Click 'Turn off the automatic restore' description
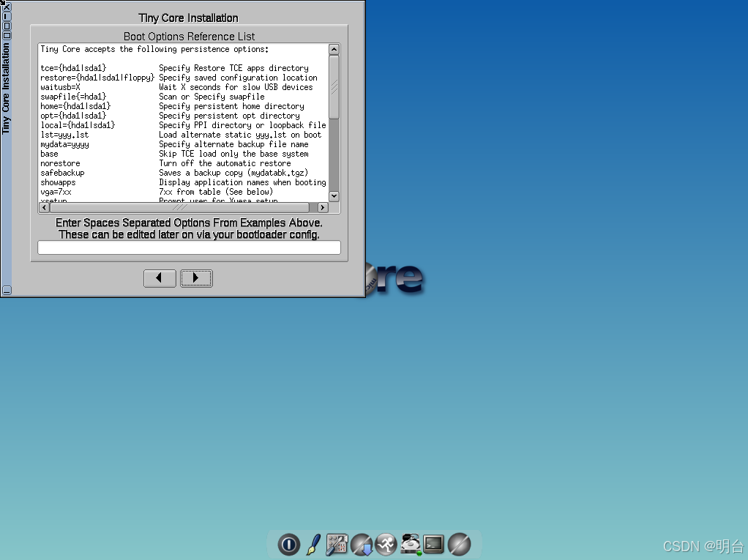Viewport: 748px width, 560px height. (225, 164)
